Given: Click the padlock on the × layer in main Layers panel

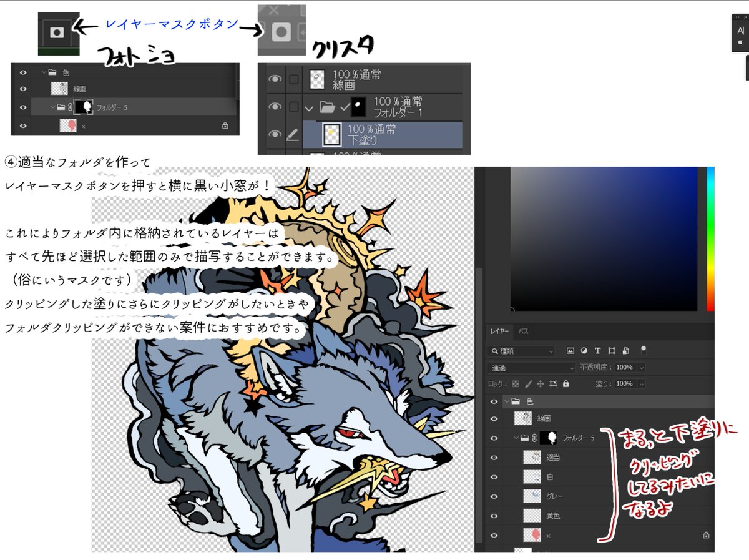Looking at the screenshot, I should (706, 535).
